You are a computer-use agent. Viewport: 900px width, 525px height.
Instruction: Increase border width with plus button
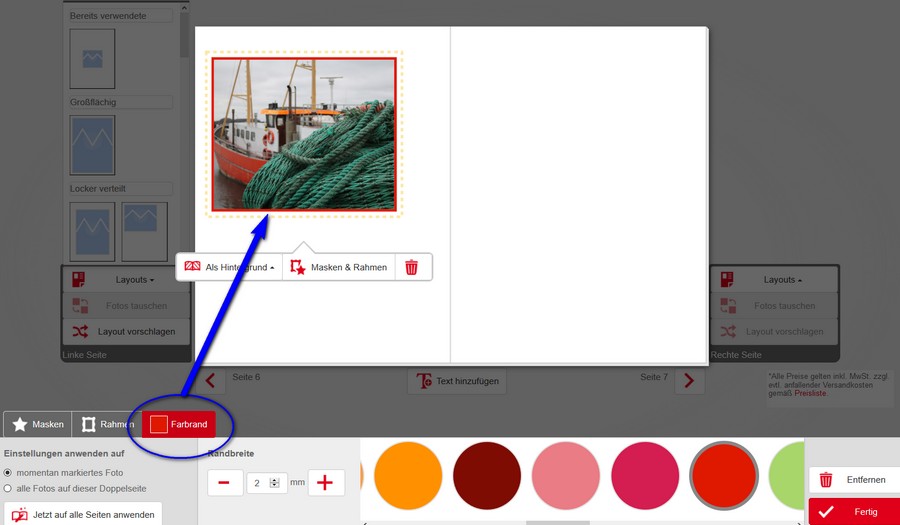tap(325, 483)
